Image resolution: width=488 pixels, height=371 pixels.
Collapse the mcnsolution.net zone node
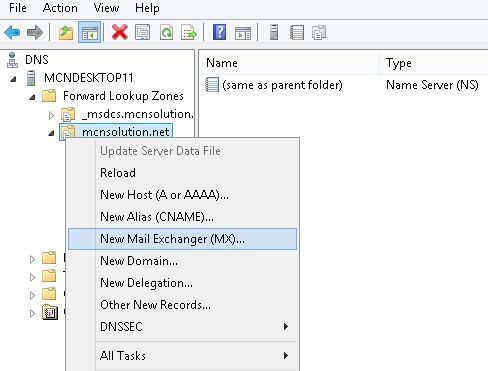pos(51,133)
